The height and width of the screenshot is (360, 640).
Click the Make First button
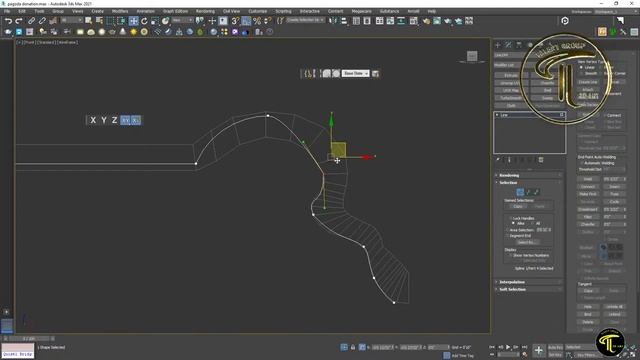click(588, 194)
